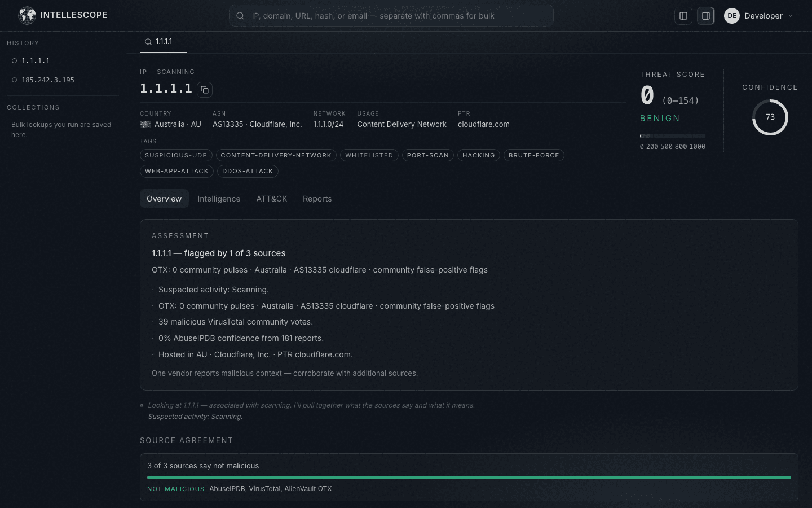Click the threat score bar gauge

[x=673, y=136]
